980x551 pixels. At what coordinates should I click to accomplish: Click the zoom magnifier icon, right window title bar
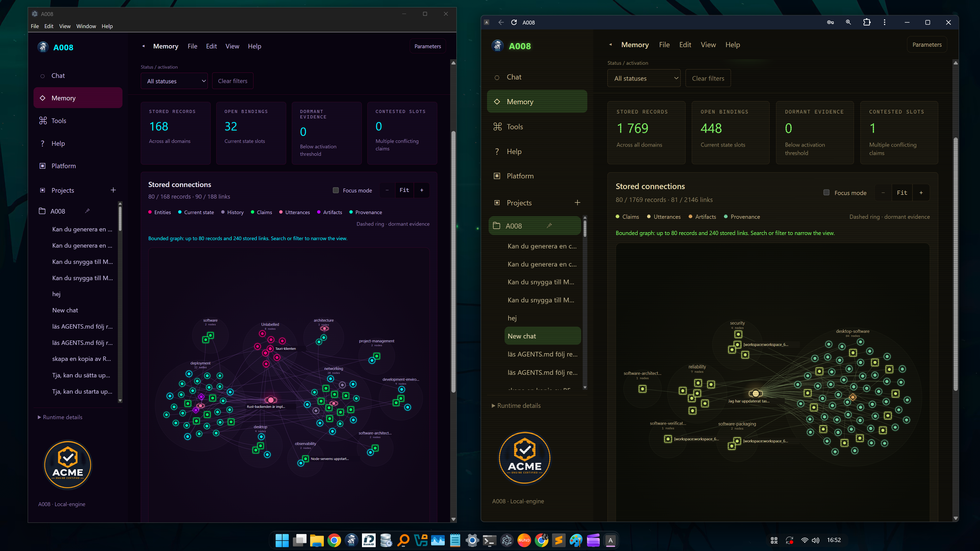click(x=848, y=22)
